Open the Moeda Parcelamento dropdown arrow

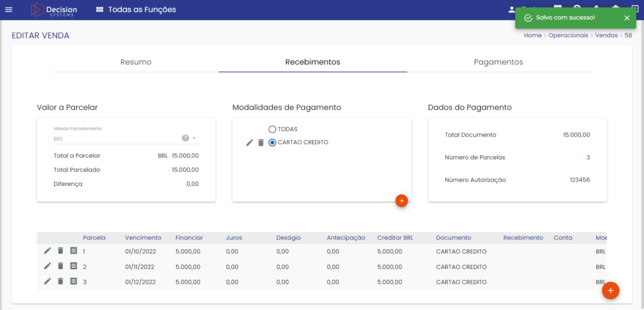click(194, 138)
